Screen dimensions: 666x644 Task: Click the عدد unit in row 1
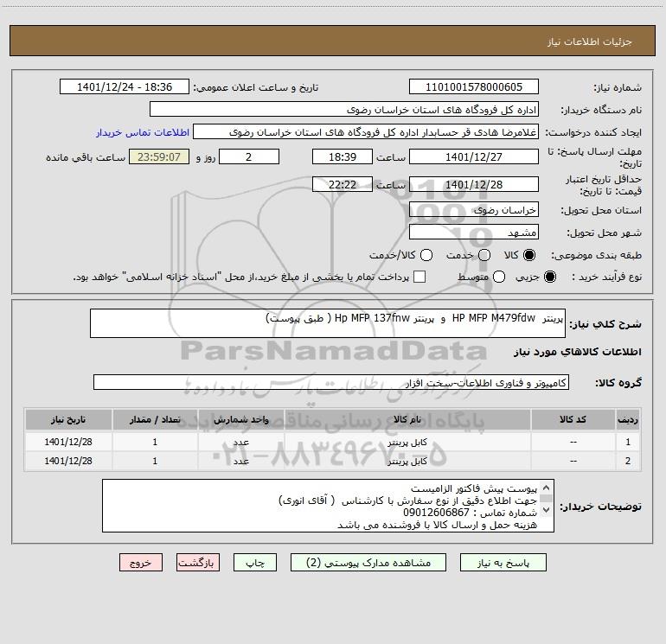point(240,443)
